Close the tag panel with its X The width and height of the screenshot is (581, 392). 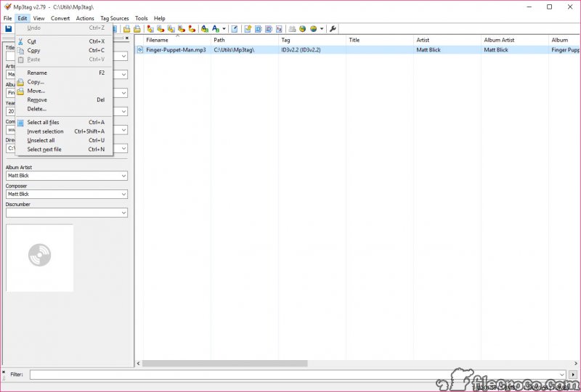[126, 38]
